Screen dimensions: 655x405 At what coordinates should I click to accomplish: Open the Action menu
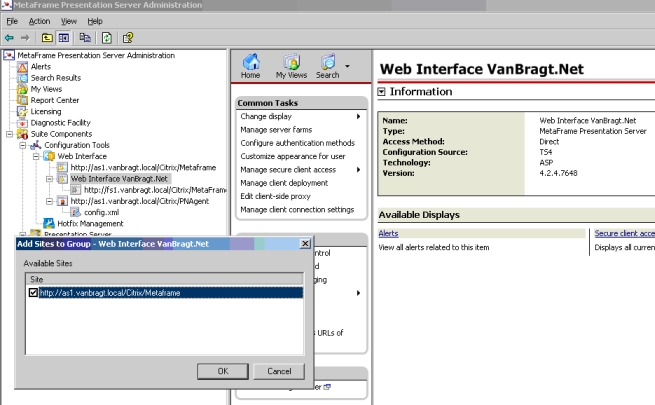coord(39,21)
